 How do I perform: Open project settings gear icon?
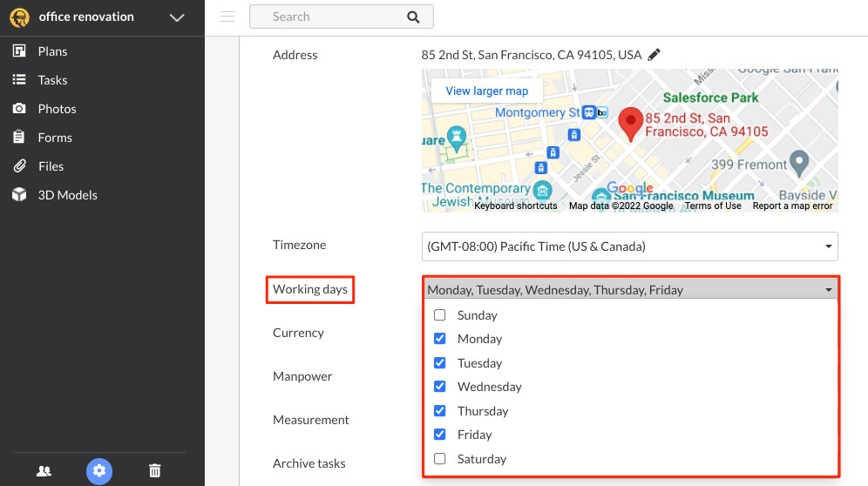click(99, 471)
